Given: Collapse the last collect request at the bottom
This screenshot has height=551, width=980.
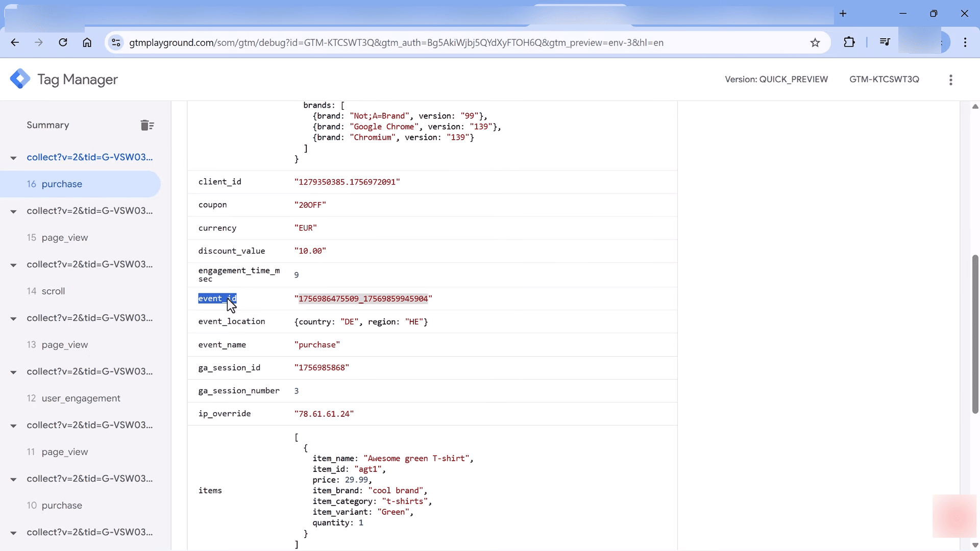Looking at the screenshot, I should 13,533.
